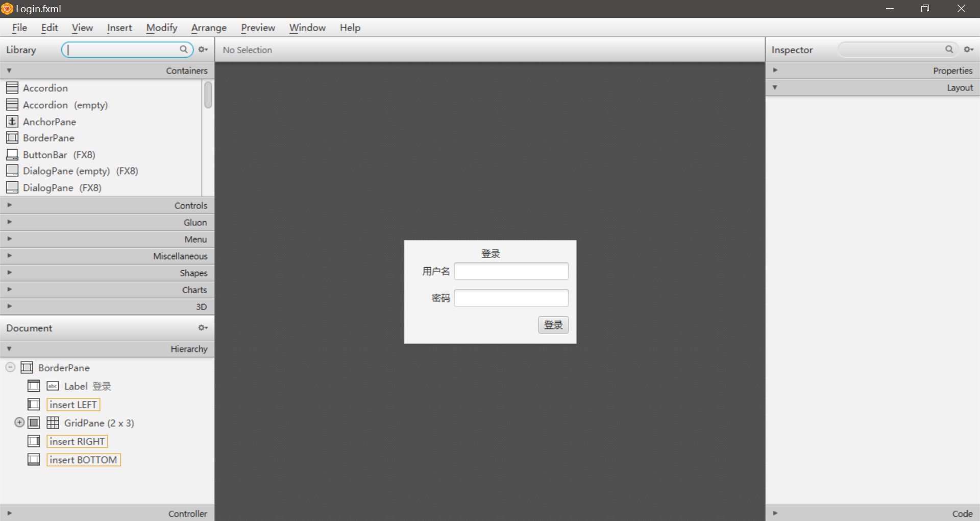The image size is (980, 521).
Task: Click the Scene Builder app icon in title bar
Action: 7,9
